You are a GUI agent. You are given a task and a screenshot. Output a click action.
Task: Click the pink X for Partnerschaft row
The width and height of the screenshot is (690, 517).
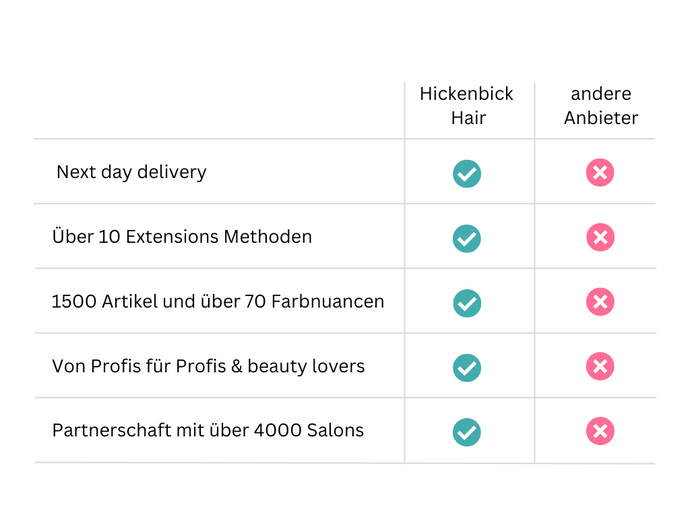coord(600,431)
